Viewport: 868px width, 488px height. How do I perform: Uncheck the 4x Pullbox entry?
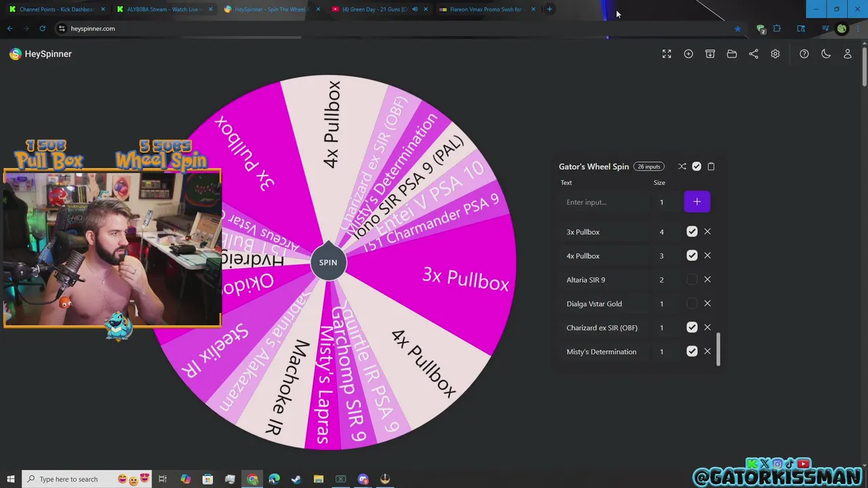(x=692, y=256)
